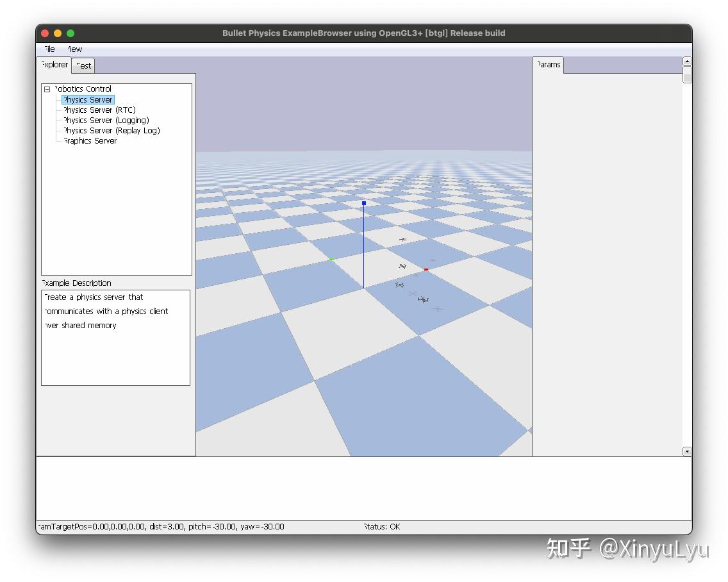Image resolution: width=728 pixels, height=582 pixels.
Task: Select Physics Server (Replay Log) example
Action: coord(110,130)
